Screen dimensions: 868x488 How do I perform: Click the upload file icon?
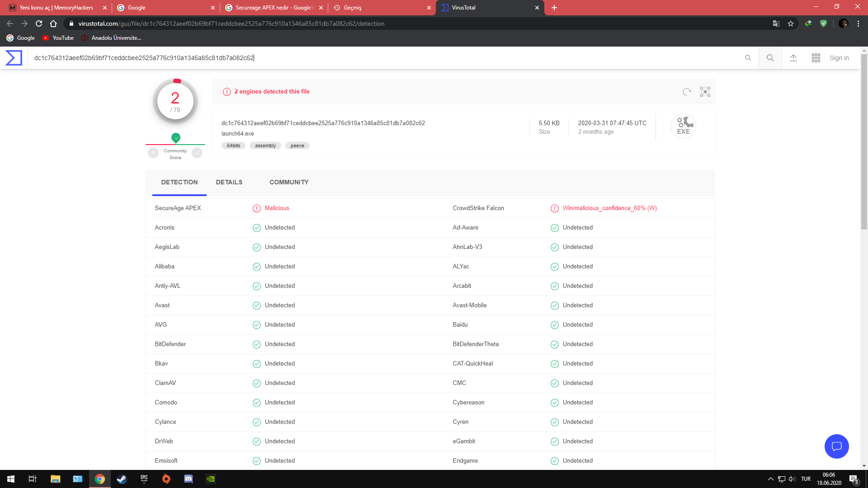[793, 58]
